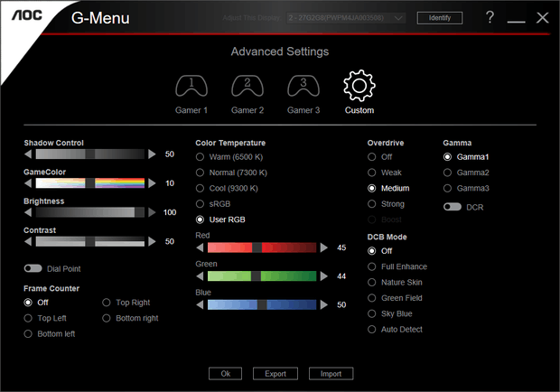Set DCB Mode to Full Enhance
The image size is (560, 392).
point(397,267)
